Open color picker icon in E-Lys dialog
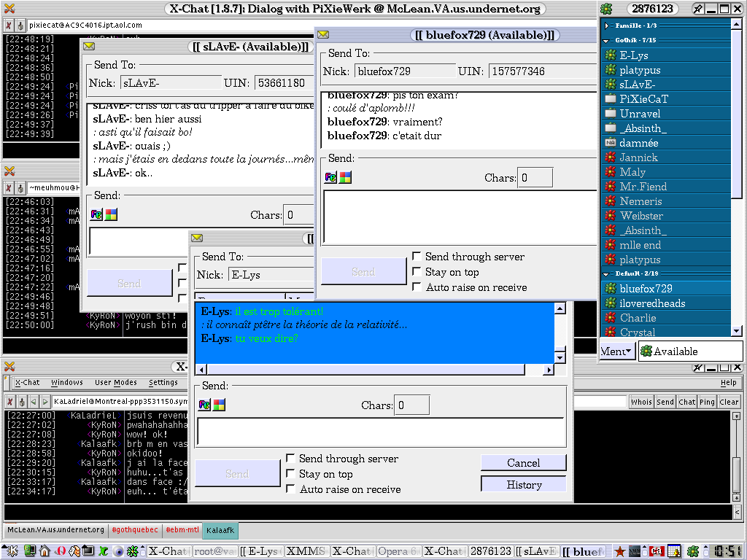 coord(219,405)
